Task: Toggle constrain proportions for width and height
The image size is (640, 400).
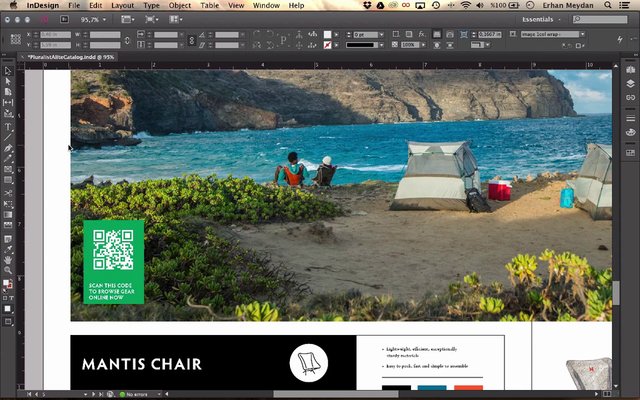Action: click(x=127, y=40)
